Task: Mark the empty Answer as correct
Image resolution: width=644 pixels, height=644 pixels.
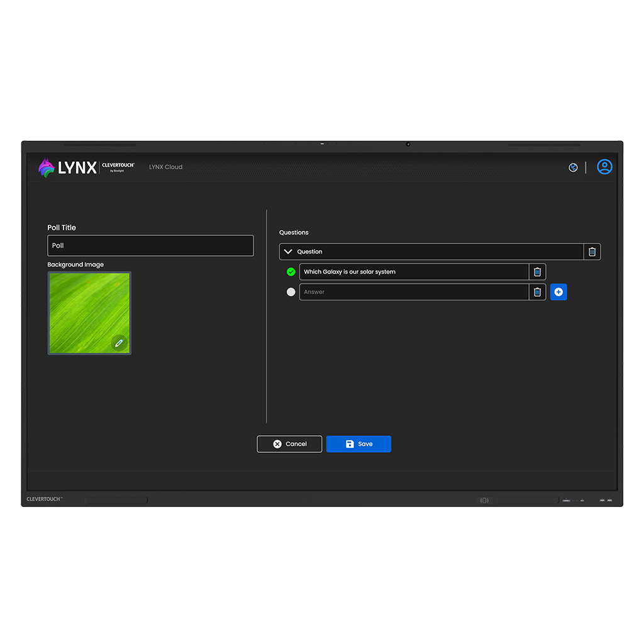Action: tap(291, 292)
